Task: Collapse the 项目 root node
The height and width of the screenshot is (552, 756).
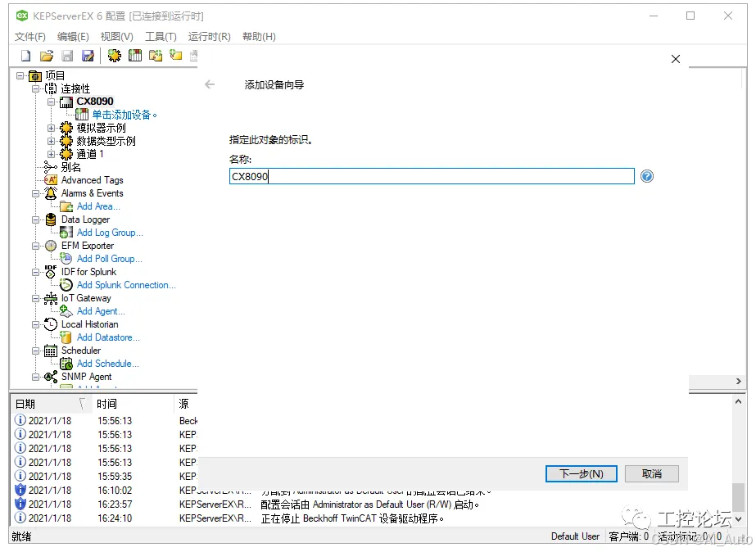Action: [x=20, y=75]
